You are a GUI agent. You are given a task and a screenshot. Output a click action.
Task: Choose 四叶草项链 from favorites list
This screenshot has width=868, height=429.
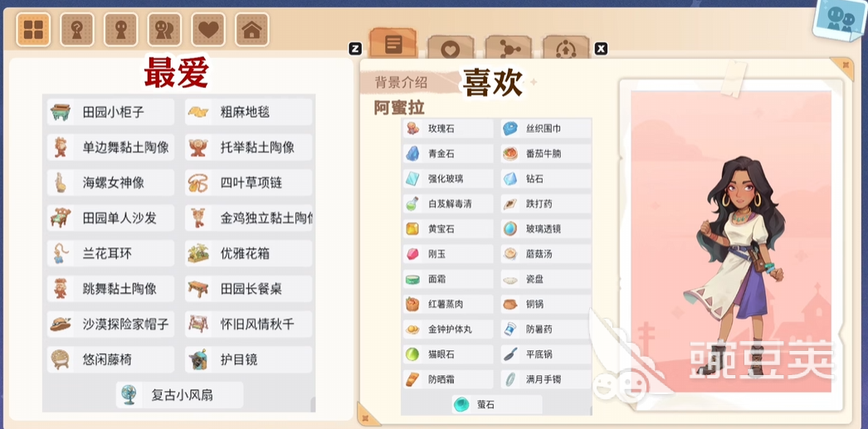tap(249, 183)
